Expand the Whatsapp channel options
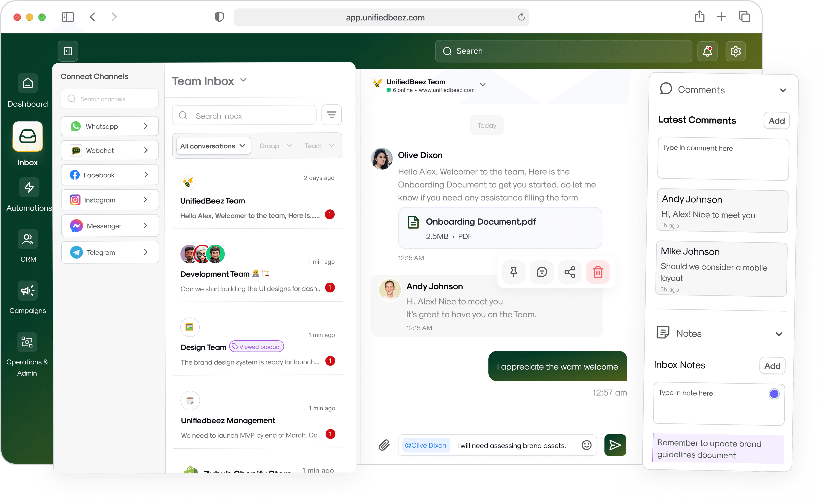This screenshot has width=825, height=504. (x=146, y=126)
